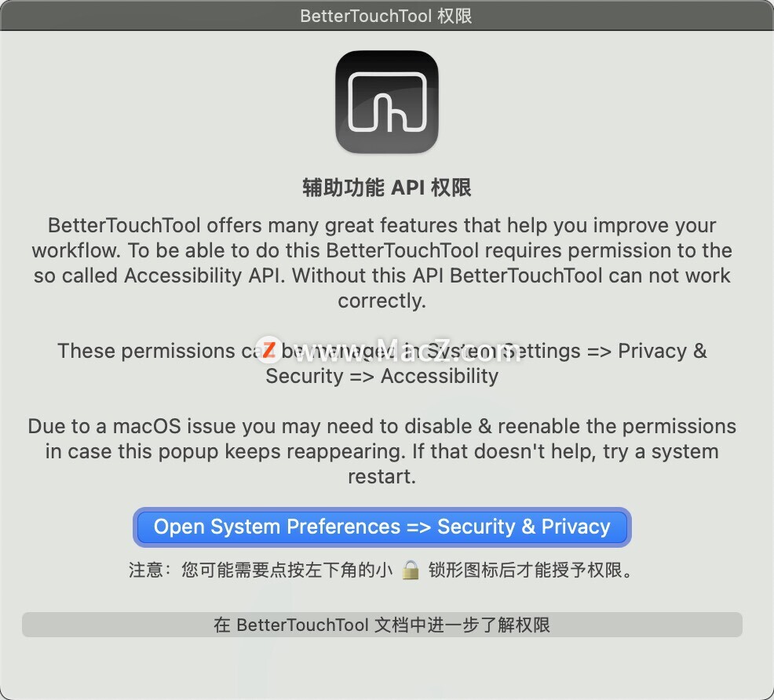This screenshot has width=774, height=700.
Task: Click the "Privacy &" text in the permissions paragraph
Action: click(663, 351)
